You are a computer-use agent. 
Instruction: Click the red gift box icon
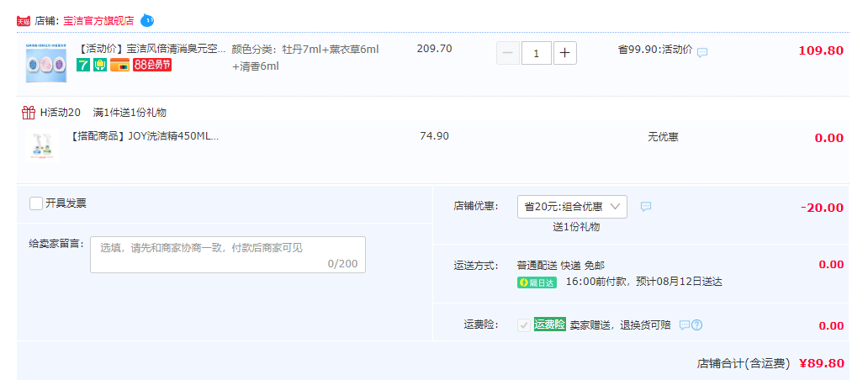[x=29, y=113]
